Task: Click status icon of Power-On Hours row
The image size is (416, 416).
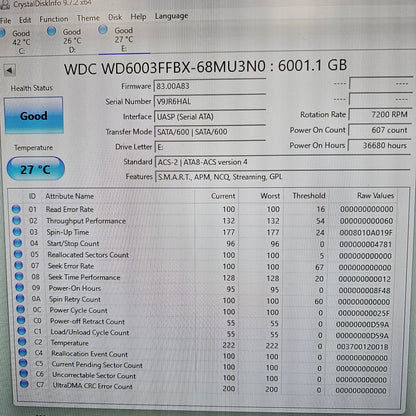Action: [x=20, y=287]
